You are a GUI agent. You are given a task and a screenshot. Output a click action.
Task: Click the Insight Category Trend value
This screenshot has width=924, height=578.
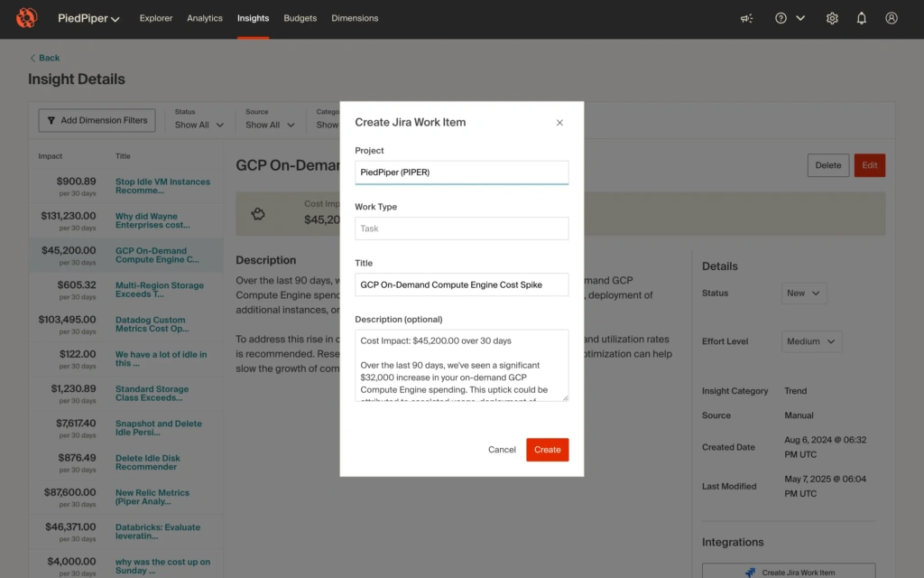pyautogui.click(x=796, y=391)
